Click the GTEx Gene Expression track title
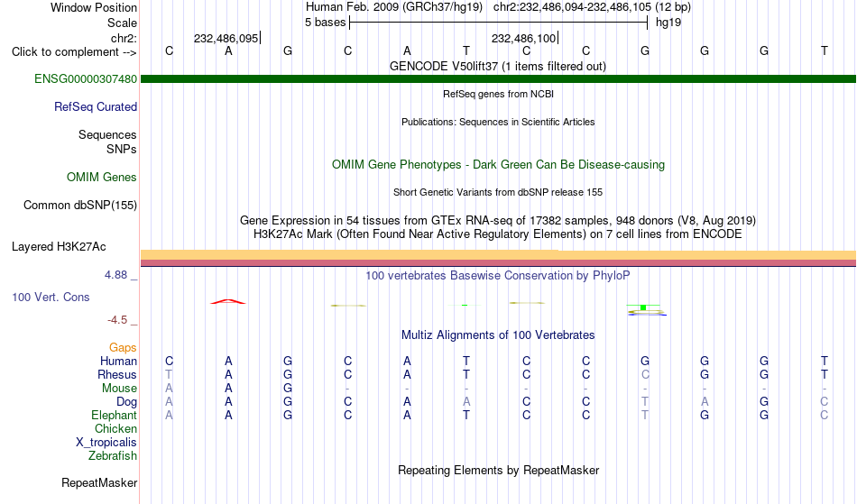 click(x=498, y=221)
